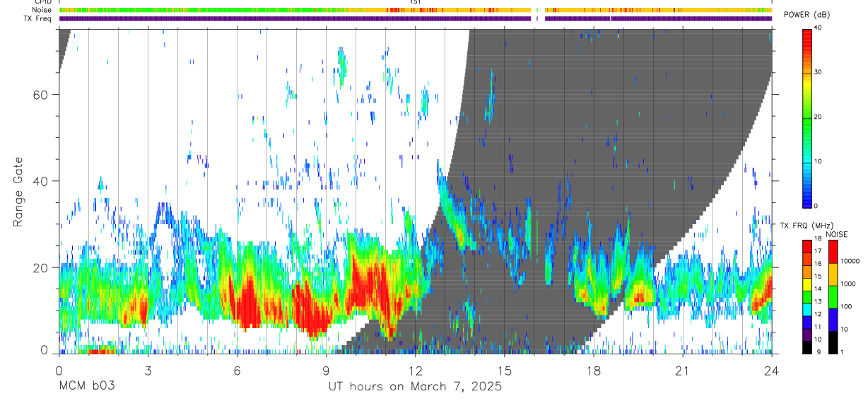Screen dimensions: 868x401
Task: Click the Noise color strip above the plot
Action: [x=416, y=10]
